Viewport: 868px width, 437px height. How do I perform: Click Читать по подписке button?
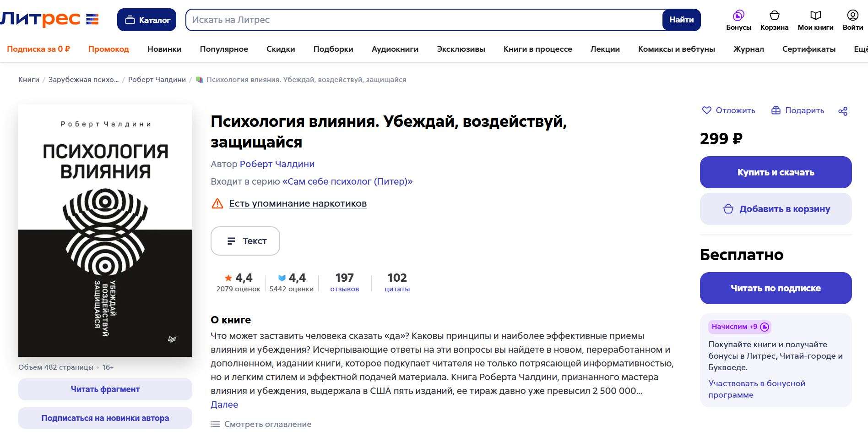[776, 288]
